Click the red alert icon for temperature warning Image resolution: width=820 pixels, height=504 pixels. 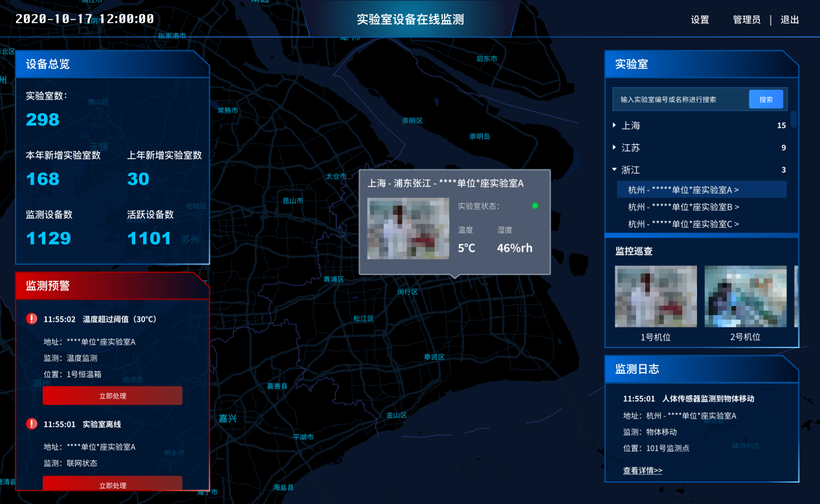click(x=32, y=319)
